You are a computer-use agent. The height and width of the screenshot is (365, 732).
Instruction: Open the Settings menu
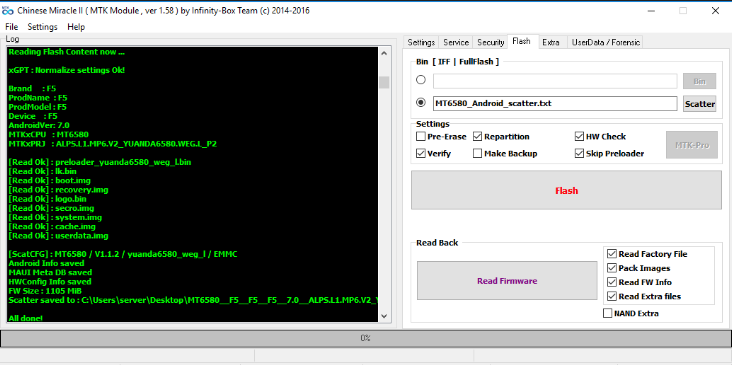[x=42, y=27]
